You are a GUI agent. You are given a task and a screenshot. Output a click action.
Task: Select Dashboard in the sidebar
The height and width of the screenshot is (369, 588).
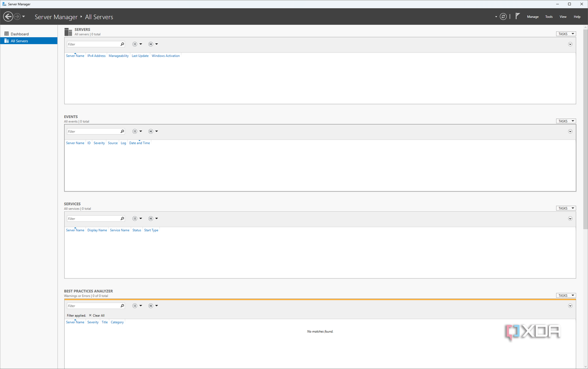(x=29, y=34)
